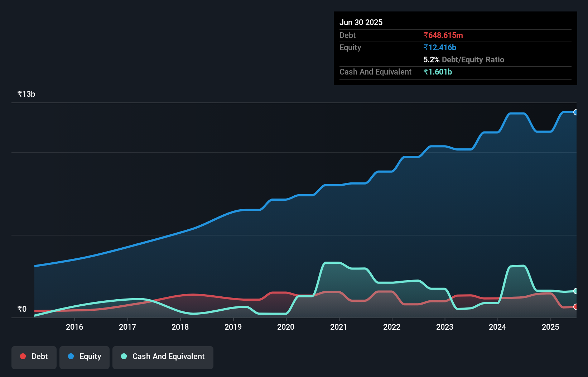
Task: Click the ₹12.416b Equity value in the tooltip
Action: point(440,47)
